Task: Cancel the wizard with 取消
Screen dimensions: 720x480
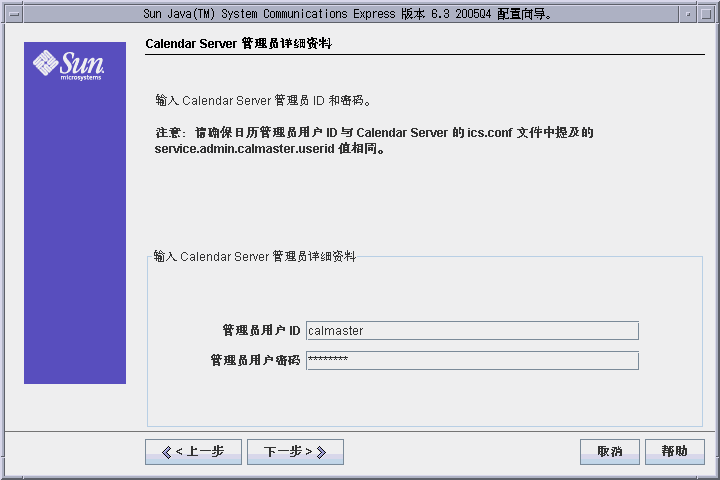Action: (610, 452)
